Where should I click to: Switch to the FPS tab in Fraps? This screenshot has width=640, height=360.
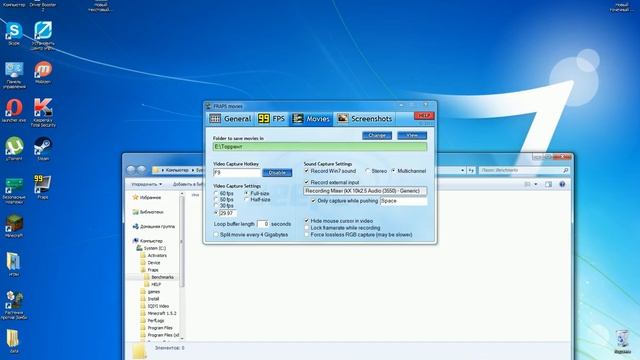(271, 119)
